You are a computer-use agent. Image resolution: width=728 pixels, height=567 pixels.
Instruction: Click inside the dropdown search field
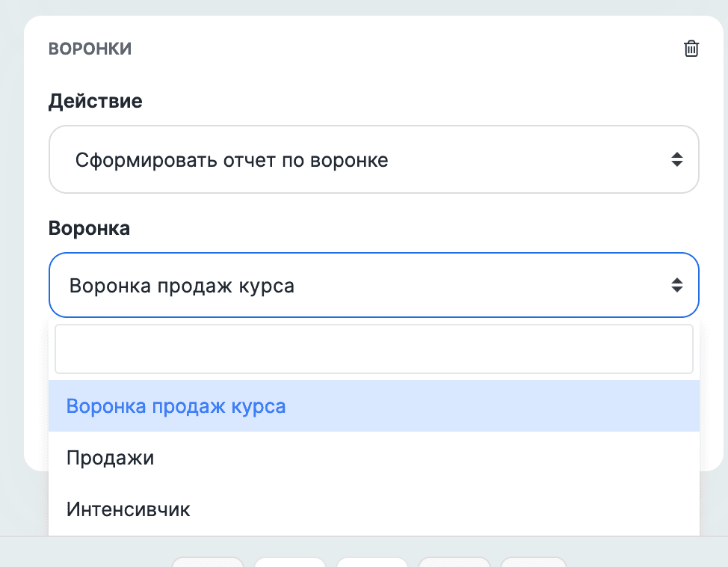pyautogui.click(x=374, y=349)
